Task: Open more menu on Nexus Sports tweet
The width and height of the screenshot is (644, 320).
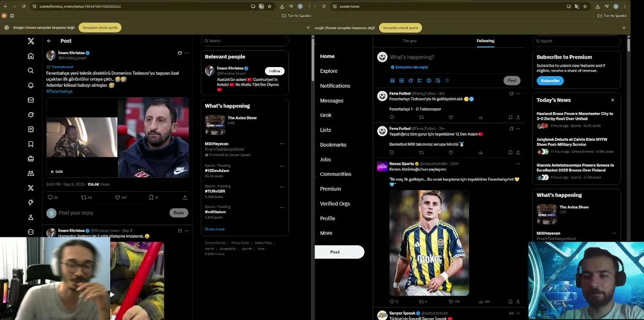Action: coord(518,164)
